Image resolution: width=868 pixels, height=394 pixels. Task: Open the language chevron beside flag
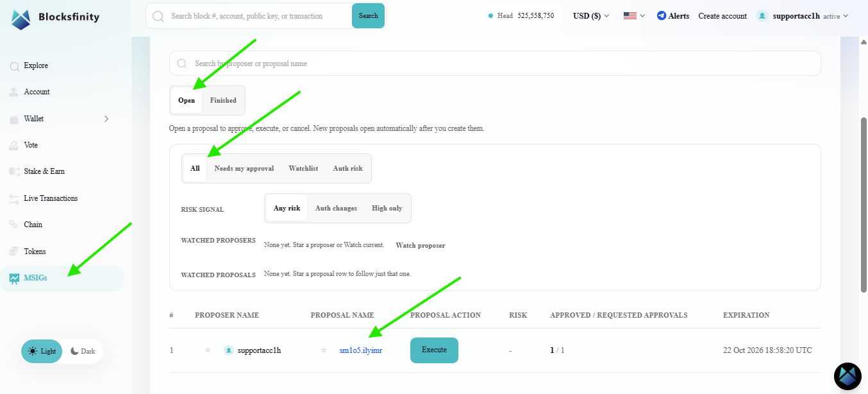pyautogui.click(x=642, y=16)
